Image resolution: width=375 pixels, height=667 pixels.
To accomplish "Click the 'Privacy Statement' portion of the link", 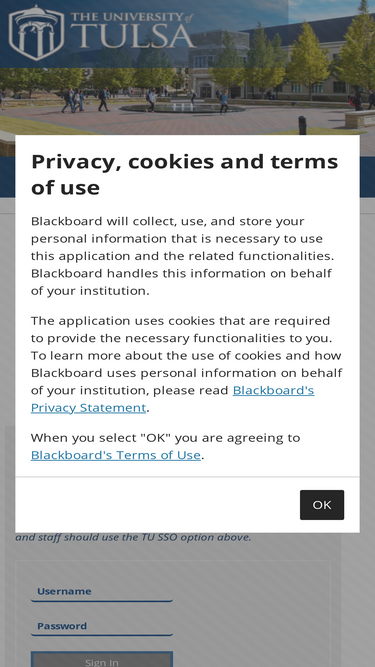I will click(88, 408).
